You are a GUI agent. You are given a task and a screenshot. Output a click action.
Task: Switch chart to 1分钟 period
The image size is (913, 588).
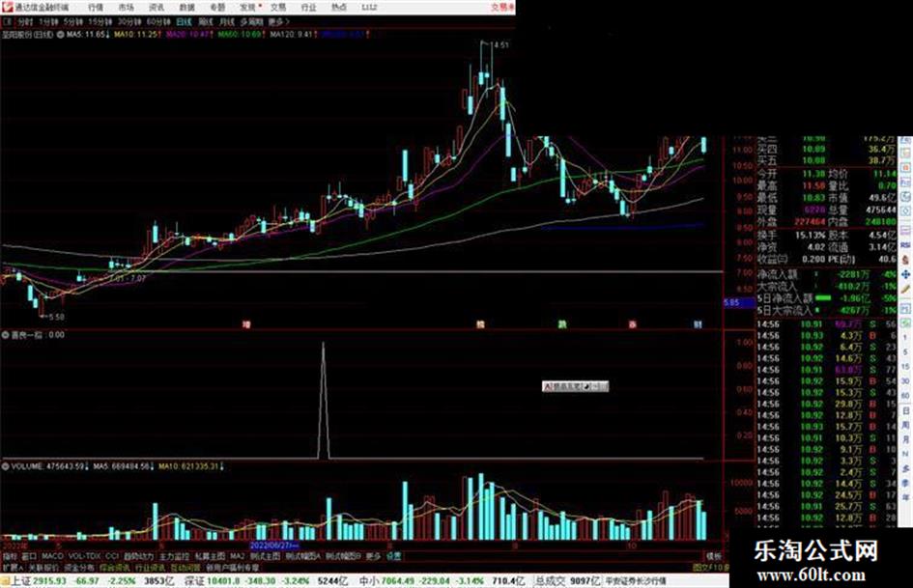[48, 21]
